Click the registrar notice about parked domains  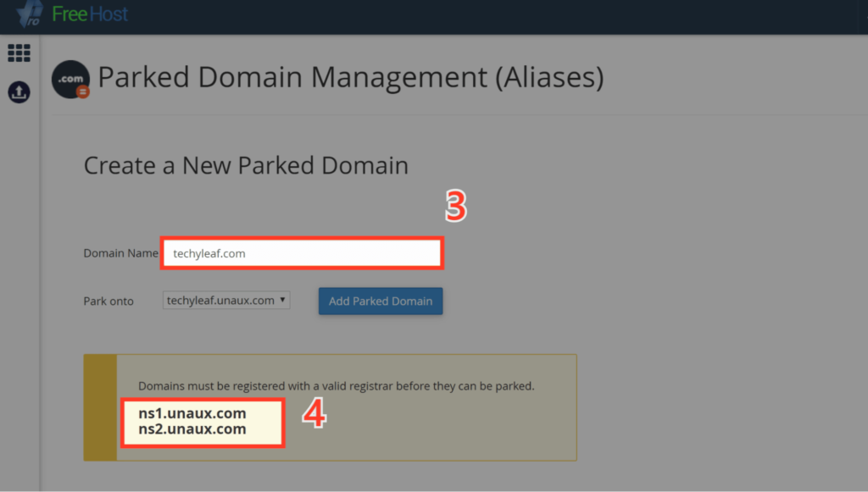336,386
